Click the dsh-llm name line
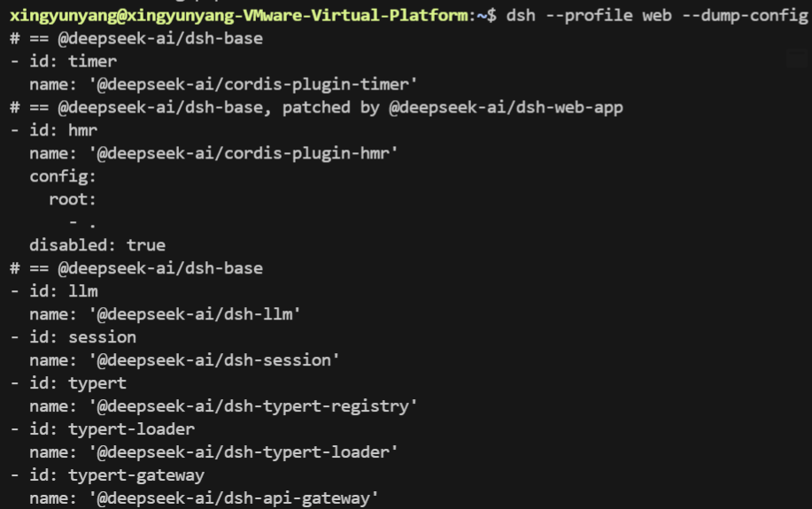This screenshot has height=509, width=812. [x=165, y=314]
